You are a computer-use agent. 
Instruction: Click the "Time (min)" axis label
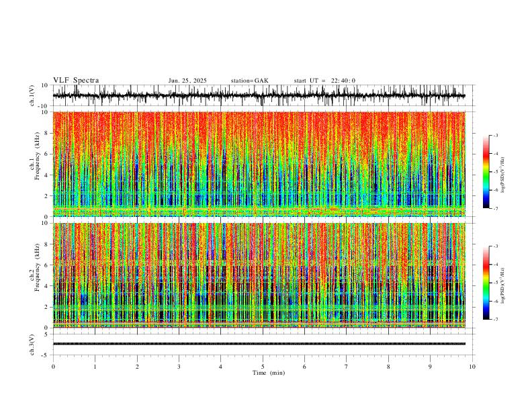click(x=269, y=373)
